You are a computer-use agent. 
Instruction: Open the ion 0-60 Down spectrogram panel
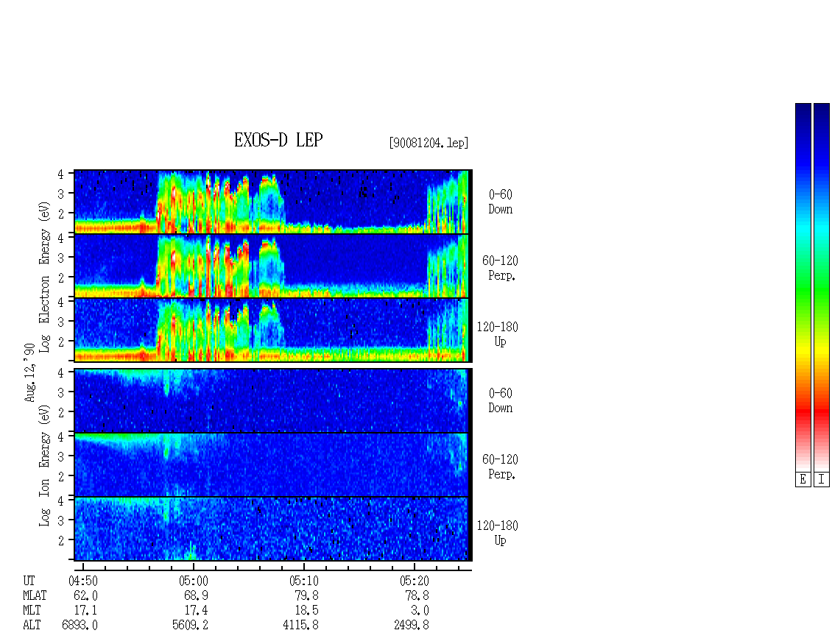pyautogui.click(x=272, y=400)
